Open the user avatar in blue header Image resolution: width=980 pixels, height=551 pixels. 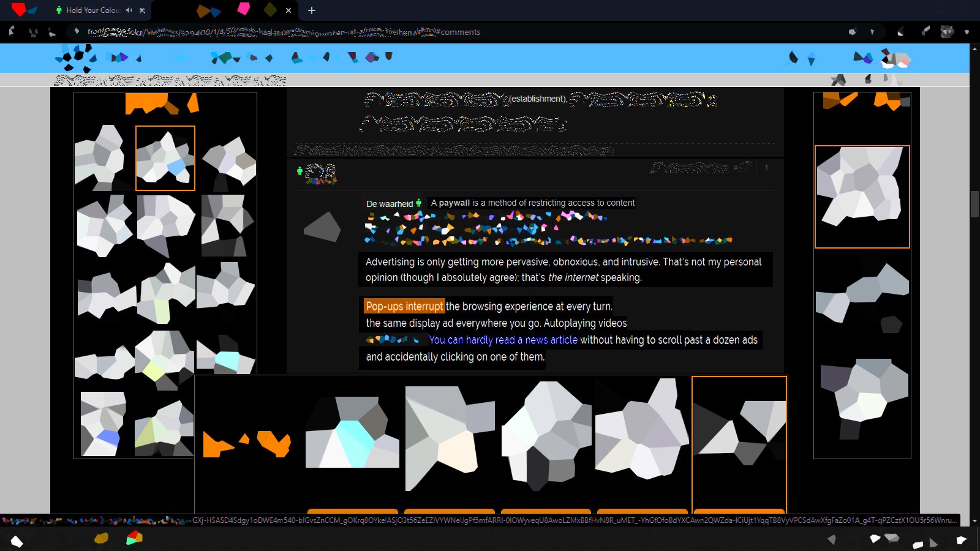895,59
